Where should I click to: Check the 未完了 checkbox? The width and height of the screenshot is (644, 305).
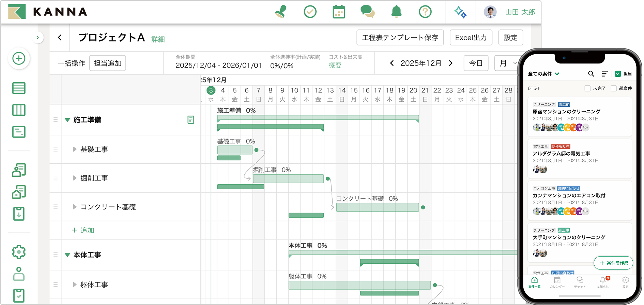coord(587,88)
